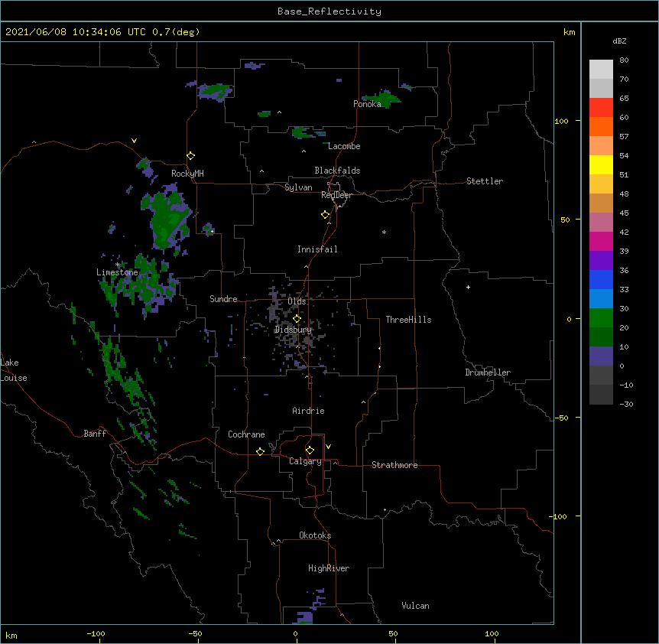
Task: Click the yellow diamond marker above Calgary label
Action: click(310, 450)
